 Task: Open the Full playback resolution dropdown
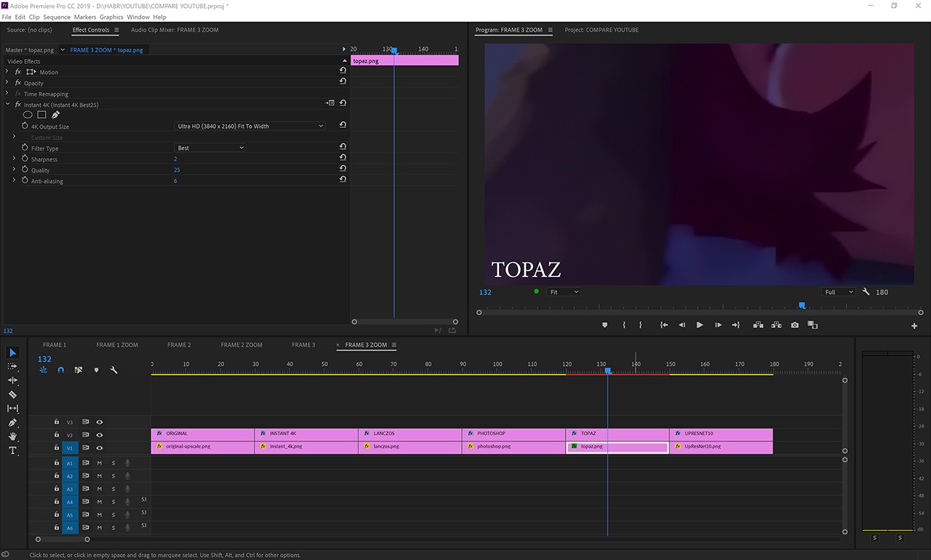point(839,292)
